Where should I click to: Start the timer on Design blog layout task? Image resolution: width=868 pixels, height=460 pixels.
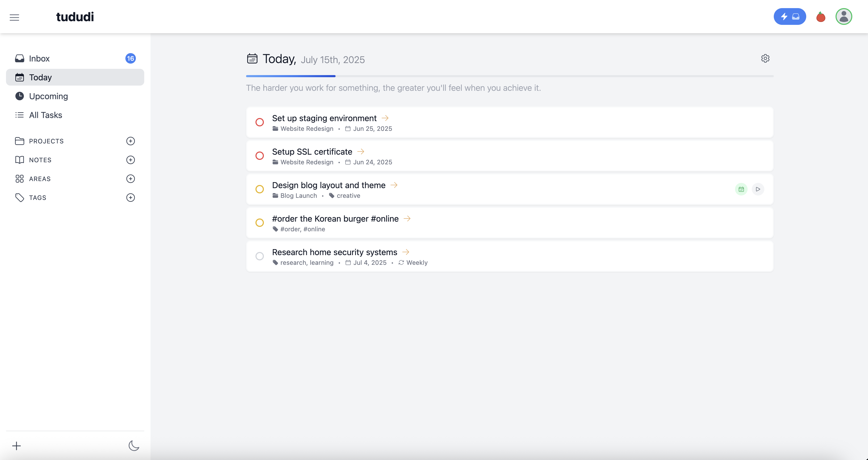pyautogui.click(x=758, y=189)
